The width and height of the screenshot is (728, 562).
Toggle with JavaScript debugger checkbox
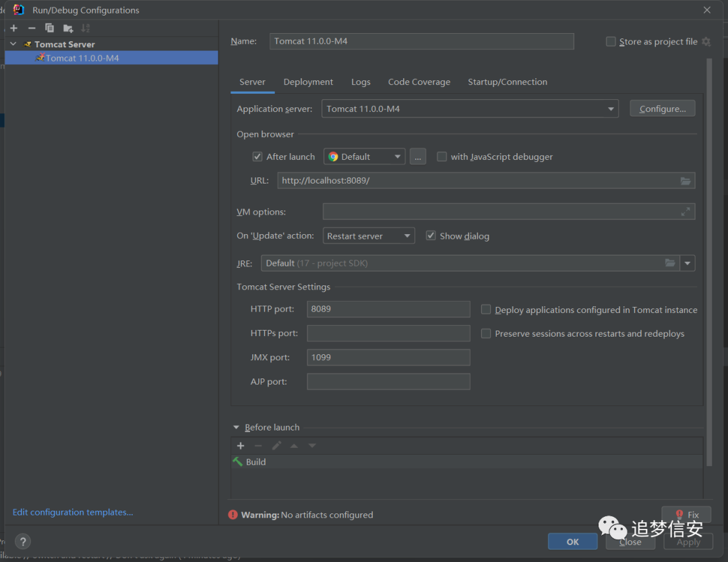click(x=442, y=157)
